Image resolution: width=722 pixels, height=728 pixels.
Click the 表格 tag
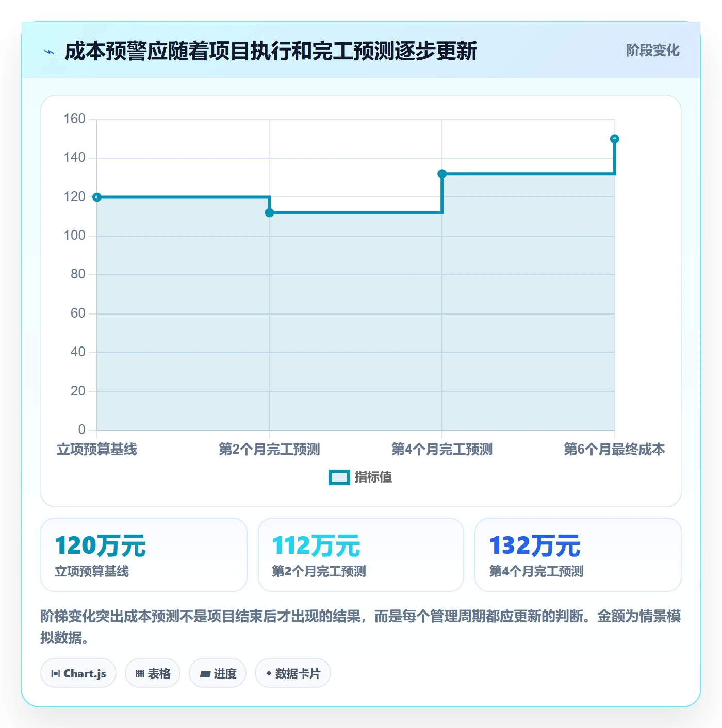(x=153, y=673)
